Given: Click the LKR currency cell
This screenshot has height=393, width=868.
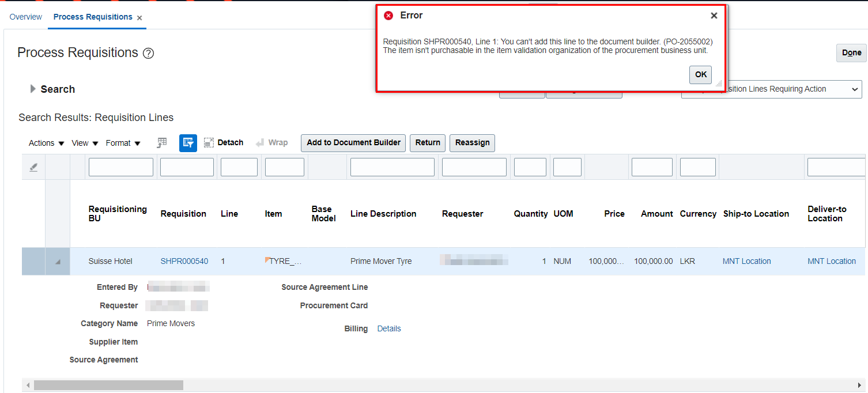Looking at the screenshot, I should 688,261.
